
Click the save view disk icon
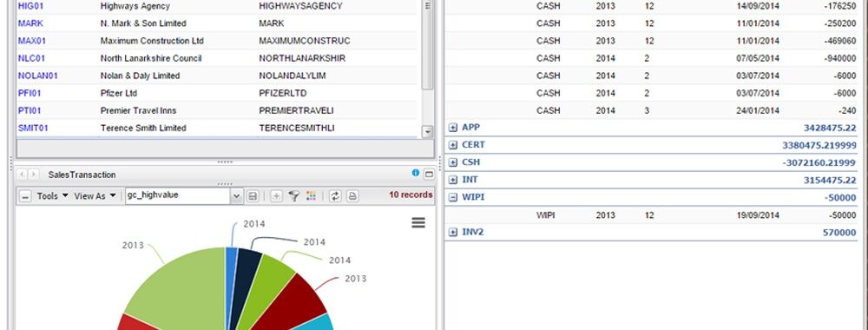[x=253, y=195]
